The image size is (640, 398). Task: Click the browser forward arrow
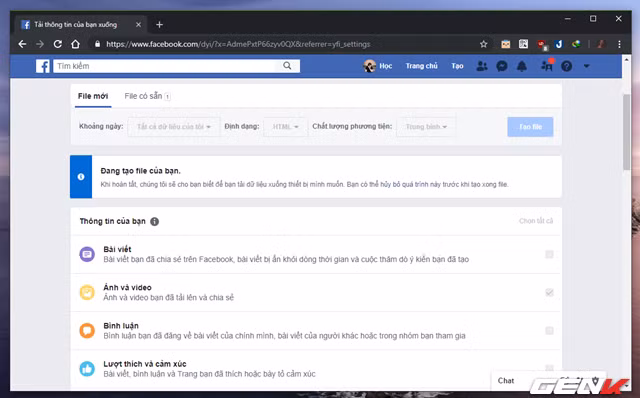(40, 44)
